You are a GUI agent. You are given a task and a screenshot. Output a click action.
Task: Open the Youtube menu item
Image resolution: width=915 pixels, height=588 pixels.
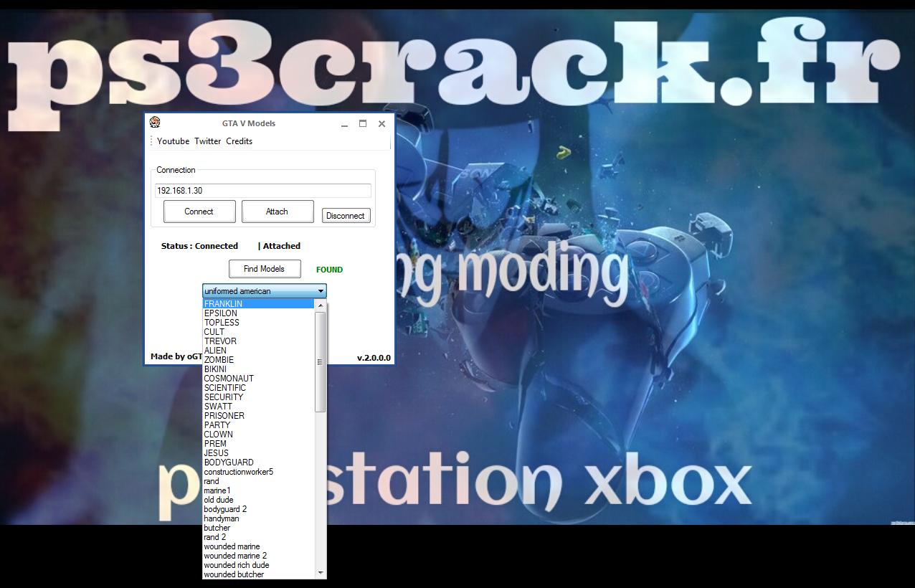pyautogui.click(x=173, y=141)
